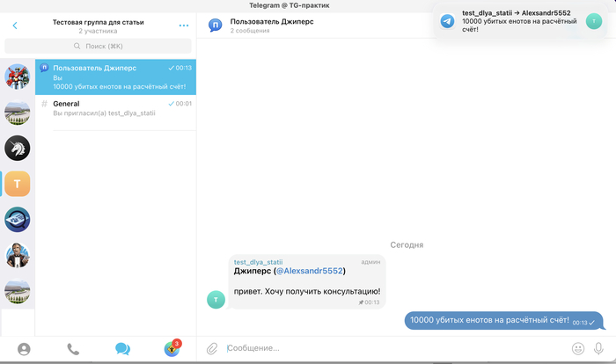This screenshot has height=364, width=616.
Task: Open the chat header Пользователь Джиперс
Action: click(271, 20)
